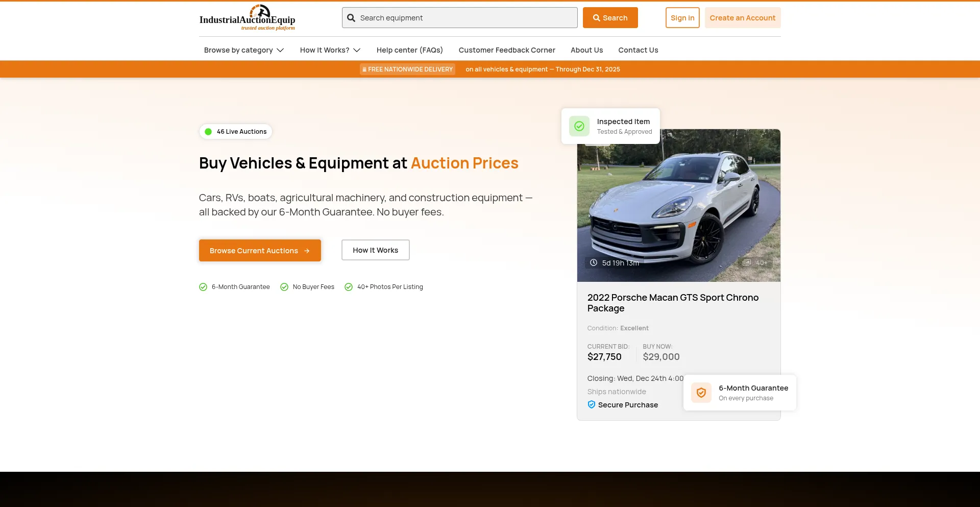Click the 40+ photos camera icon on the listing
This screenshot has width=980, height=507.
point(747,262)
